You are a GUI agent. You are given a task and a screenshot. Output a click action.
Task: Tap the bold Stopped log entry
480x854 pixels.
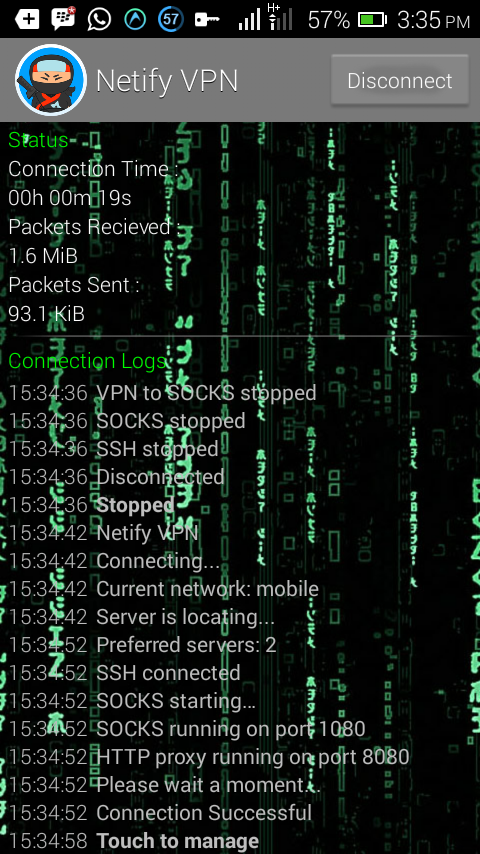[92, 504]
